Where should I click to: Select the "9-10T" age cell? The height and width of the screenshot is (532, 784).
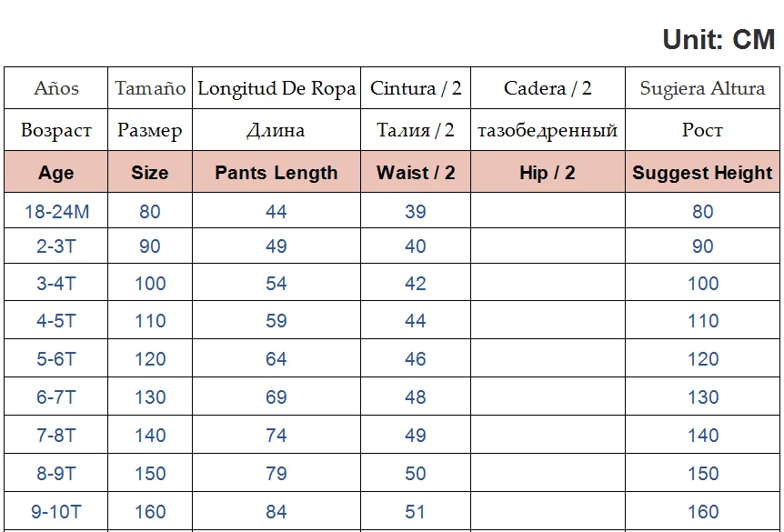pyautogui.click(x=56, y=512)
